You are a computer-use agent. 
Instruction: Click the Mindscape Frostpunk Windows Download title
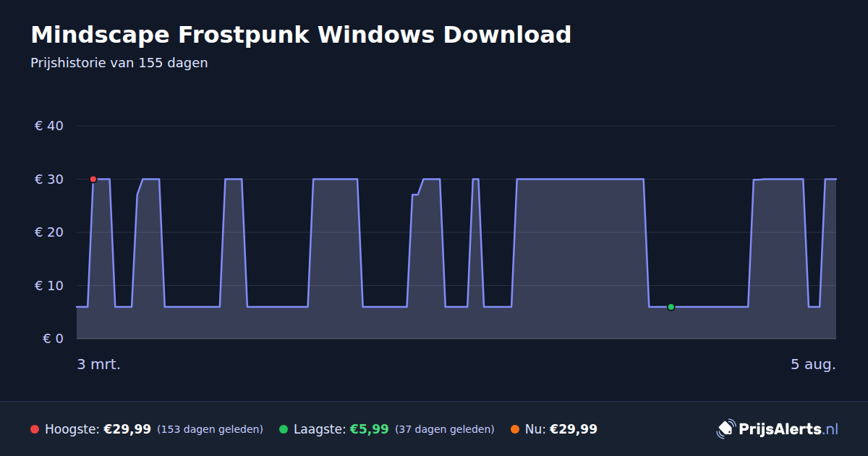301,35
